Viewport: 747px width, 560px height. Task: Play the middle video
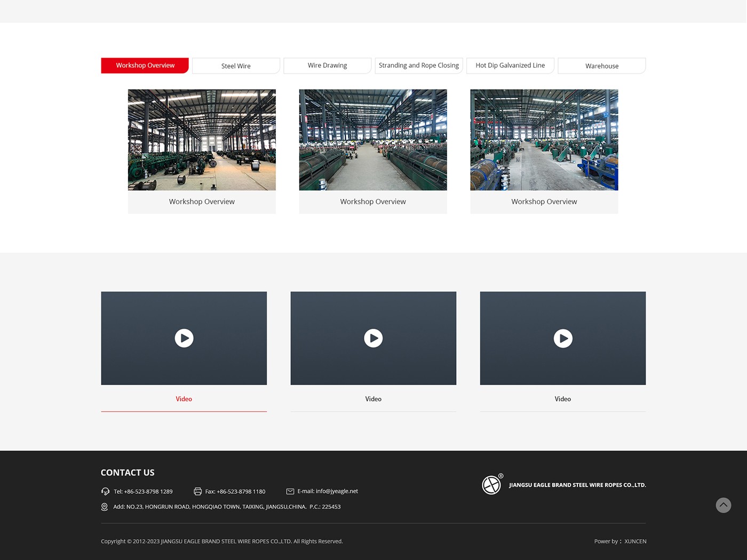point(373,338)
